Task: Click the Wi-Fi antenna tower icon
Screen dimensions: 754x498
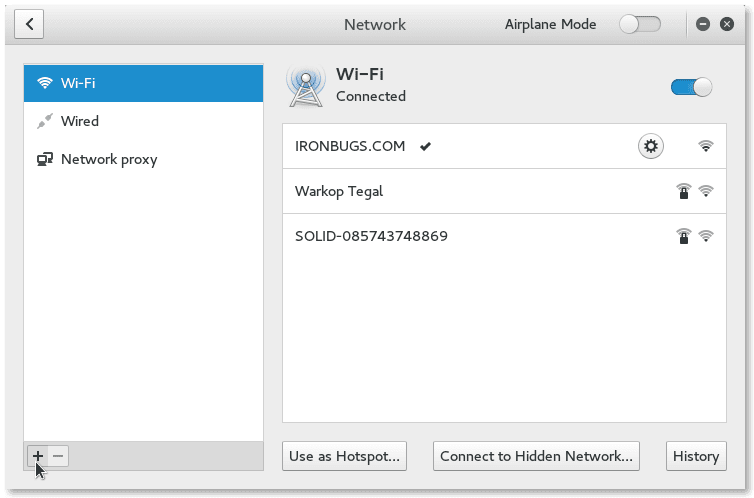Action: coord(306,87)
